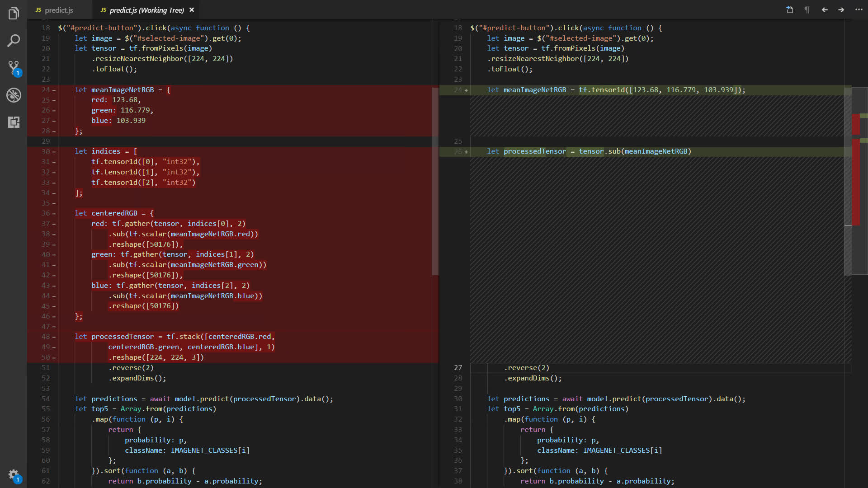Select the predict.js (Working Tree) tab

[x=146, y=10]
